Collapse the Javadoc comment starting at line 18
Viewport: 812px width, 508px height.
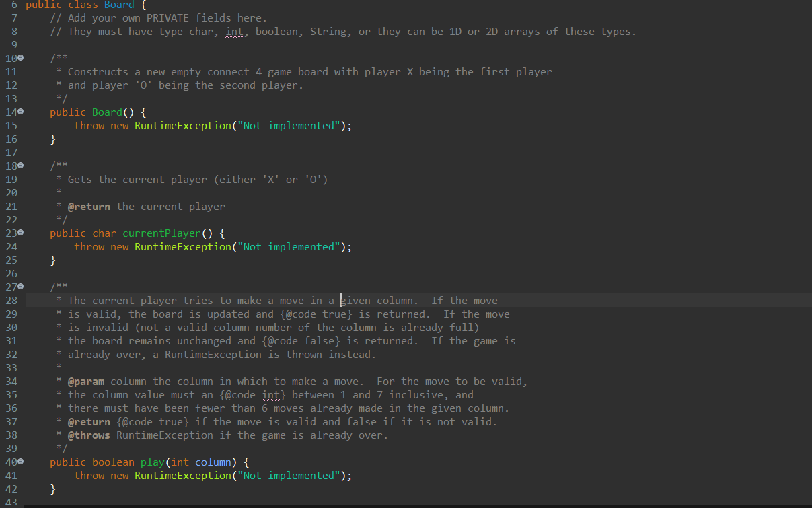[20, 166]
